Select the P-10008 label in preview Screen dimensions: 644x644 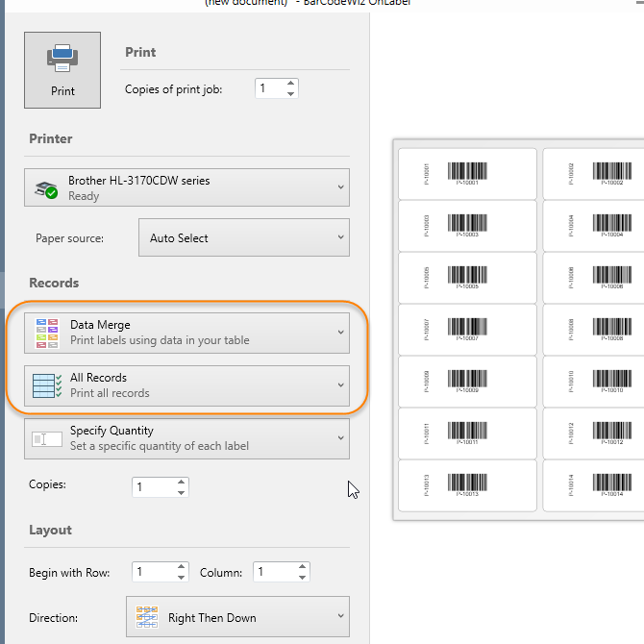pyautogui.click(x=594, y=330)
